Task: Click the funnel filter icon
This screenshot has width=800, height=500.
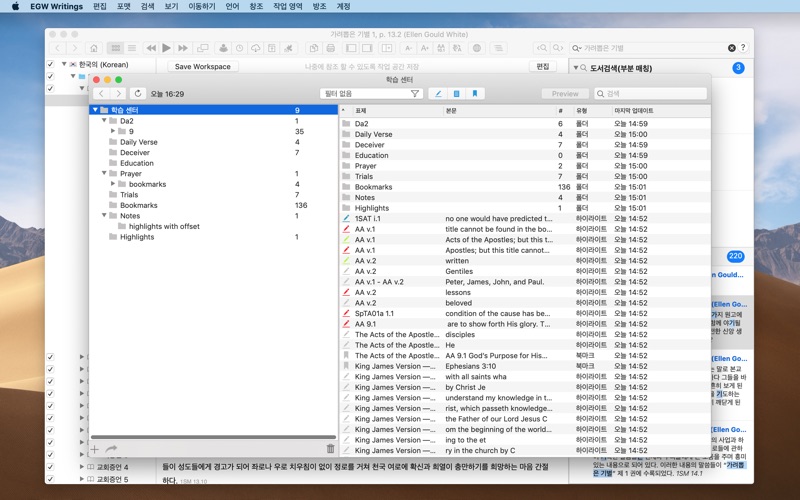Action: click(x=415, y=93)
